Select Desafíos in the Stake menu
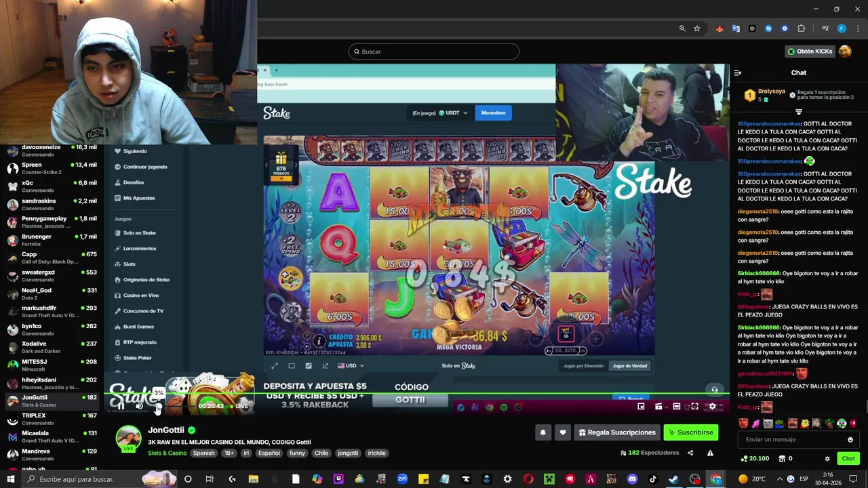This screenshot has height=488, width=868. coord(134,182)
